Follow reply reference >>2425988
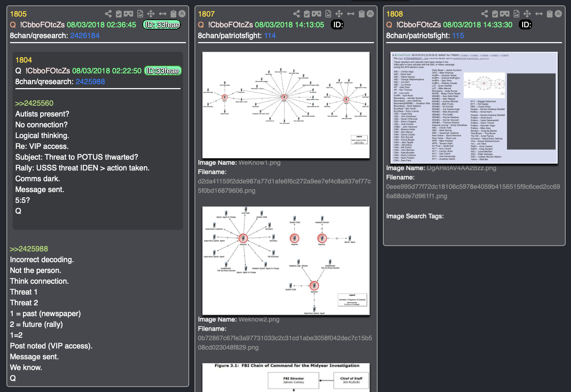This screenshot has height=392, width=571. tap(29, 249)
